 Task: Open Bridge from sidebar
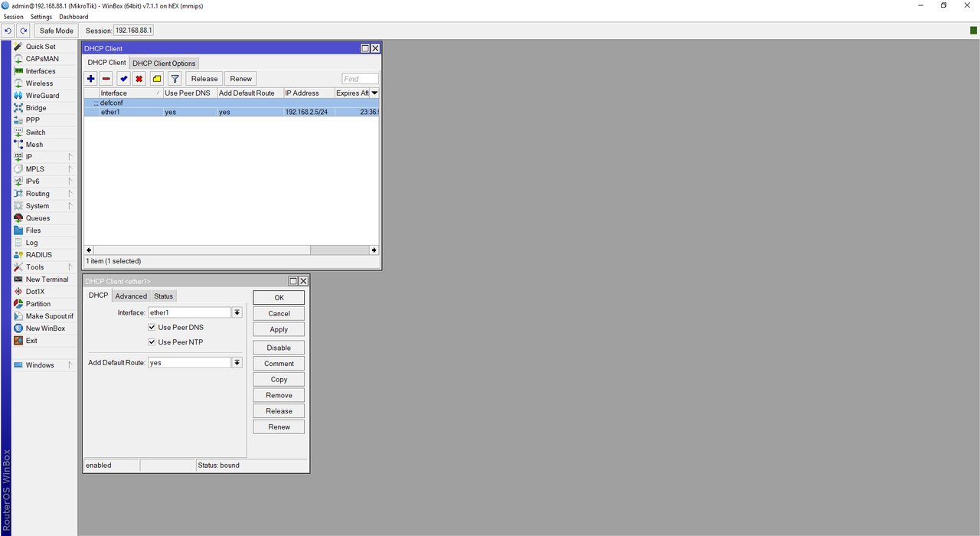coord(36,108)
